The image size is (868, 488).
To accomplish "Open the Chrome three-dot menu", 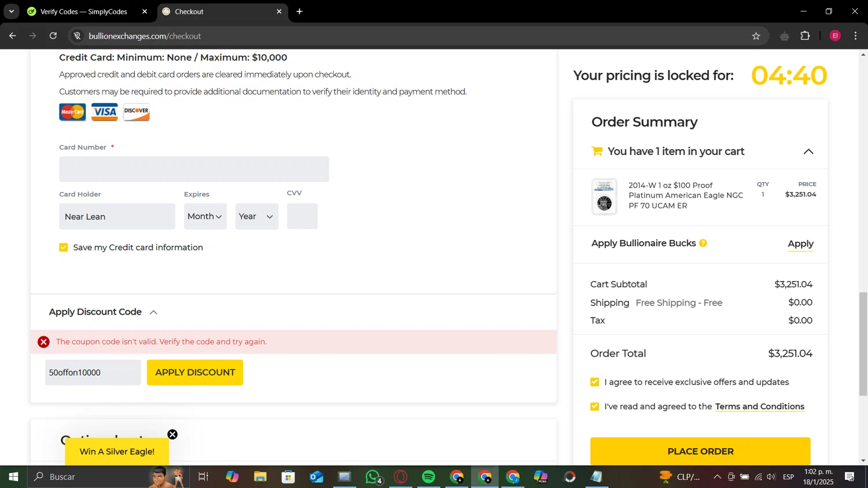I will click(855, 36).
